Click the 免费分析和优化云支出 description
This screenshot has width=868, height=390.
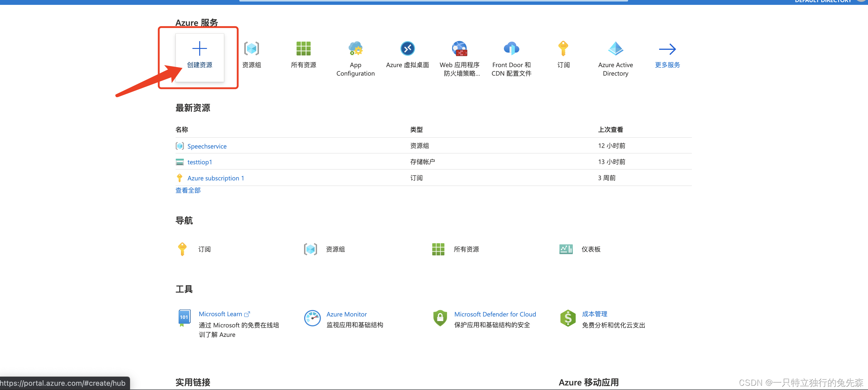(x=613, y=325)
